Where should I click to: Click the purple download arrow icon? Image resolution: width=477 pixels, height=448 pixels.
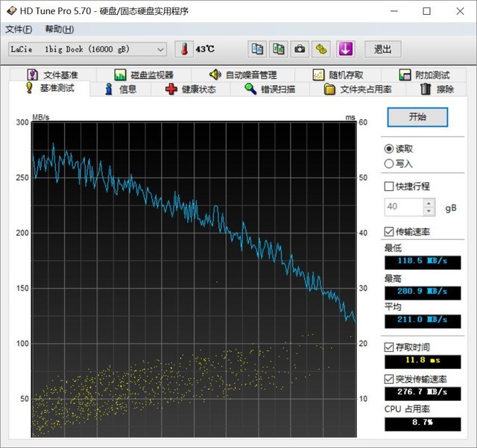pyautogui.click(x=346, y=49)
